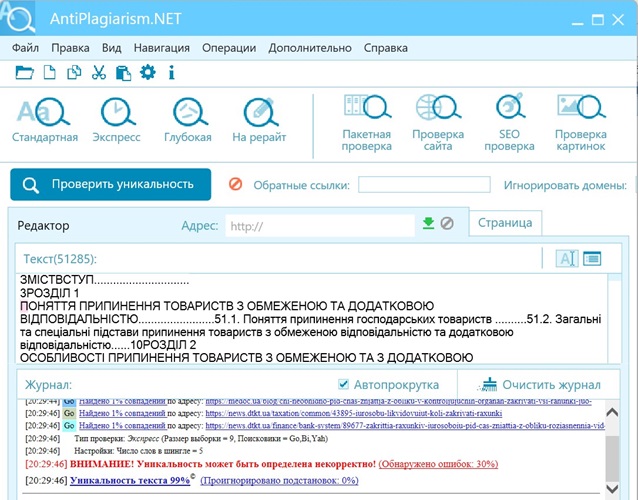638x500 pixels.
Task: Switch to the Редактор tab
Action: coord(43,226)
